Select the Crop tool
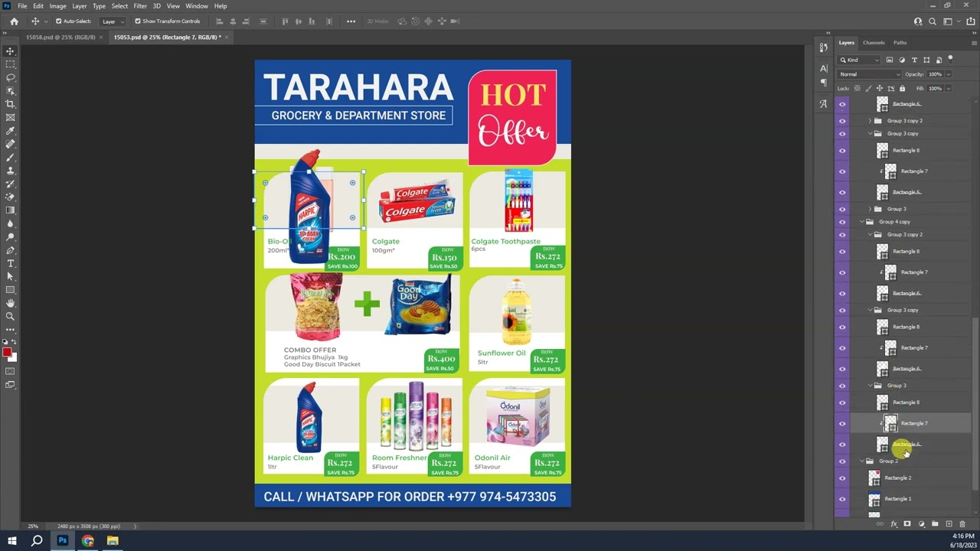Viewport: 980px width, 551px height. [x=11, y=104]
